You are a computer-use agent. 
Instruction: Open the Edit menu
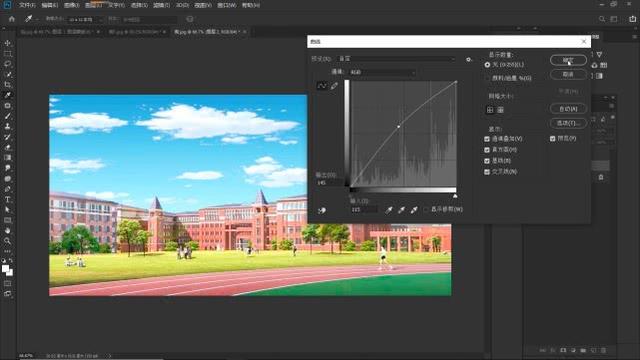[49, 5]
